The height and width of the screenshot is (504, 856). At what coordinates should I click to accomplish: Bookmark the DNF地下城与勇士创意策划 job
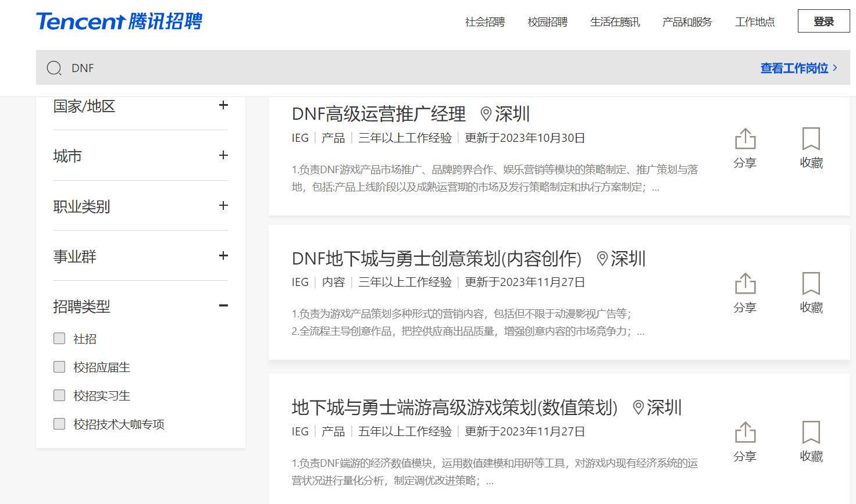tap(811, 293)
